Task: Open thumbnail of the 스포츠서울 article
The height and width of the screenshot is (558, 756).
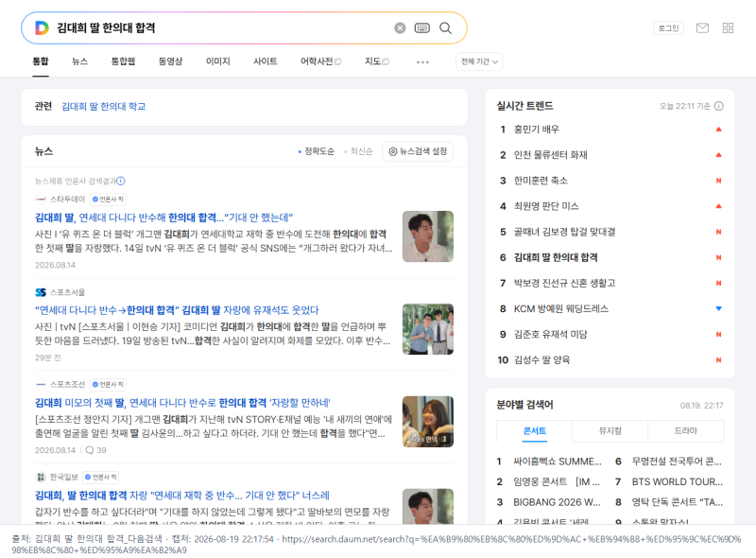Action: pos(428,329)
